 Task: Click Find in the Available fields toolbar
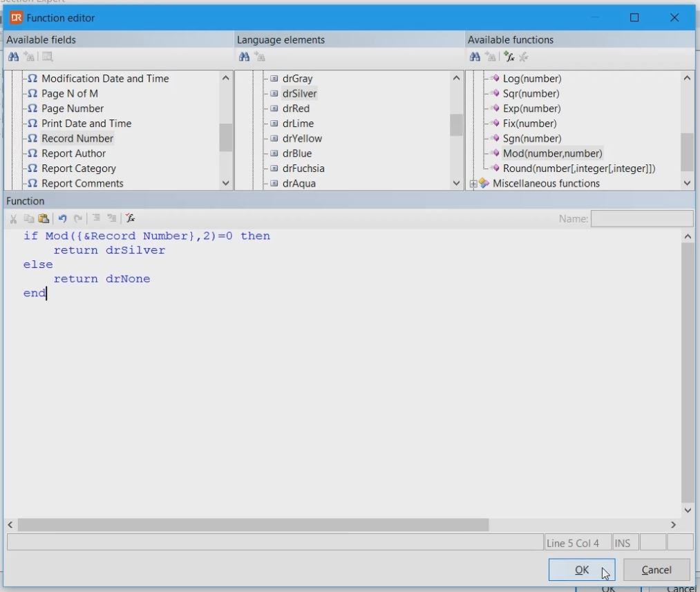pyautogui.click(x=13, y=57)
